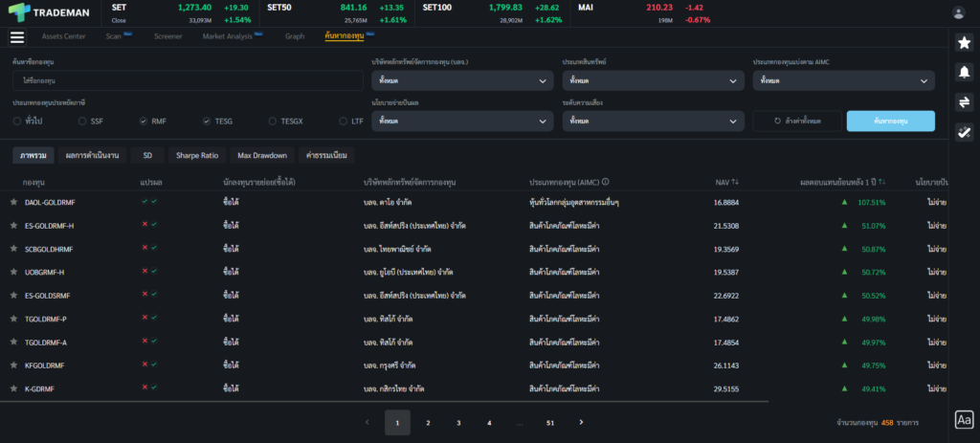Click the Trademan logo

[x=49, y=12]
